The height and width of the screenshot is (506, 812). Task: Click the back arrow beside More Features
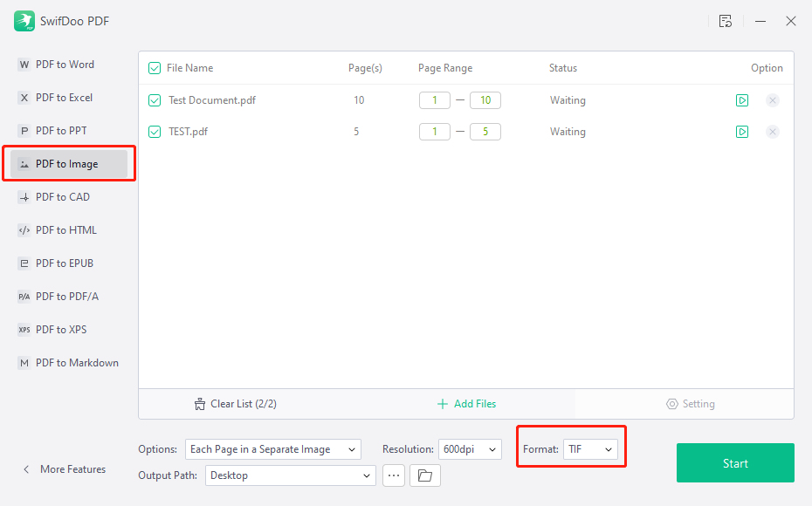(26, 469)
